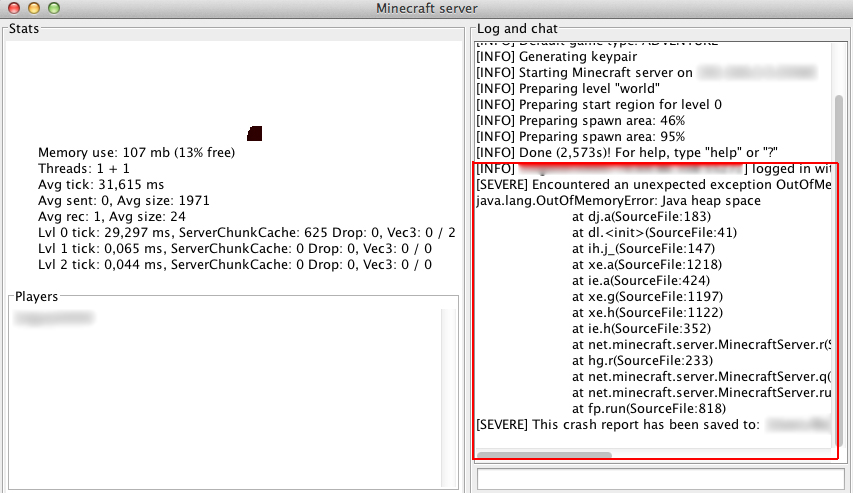Click the horizontal scrollbar thumb of the log panel
Image resolution: width=853 pixels, height=493 pixels.
(x=544, y=454)
